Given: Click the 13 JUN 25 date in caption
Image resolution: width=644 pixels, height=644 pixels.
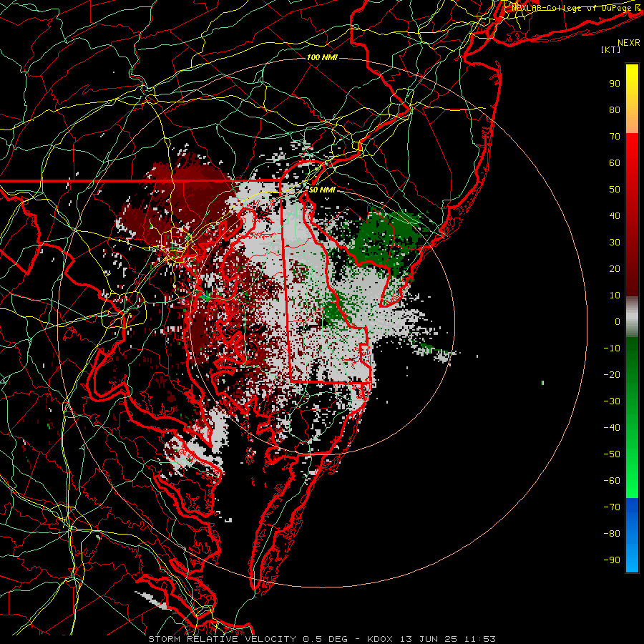Looking at the screenshot, I should [429, 639].
